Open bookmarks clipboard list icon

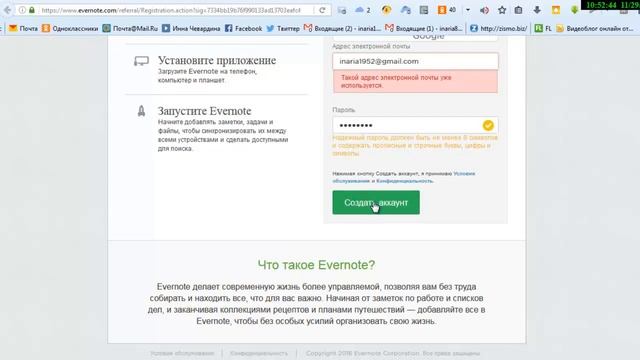tap(518, 10)
